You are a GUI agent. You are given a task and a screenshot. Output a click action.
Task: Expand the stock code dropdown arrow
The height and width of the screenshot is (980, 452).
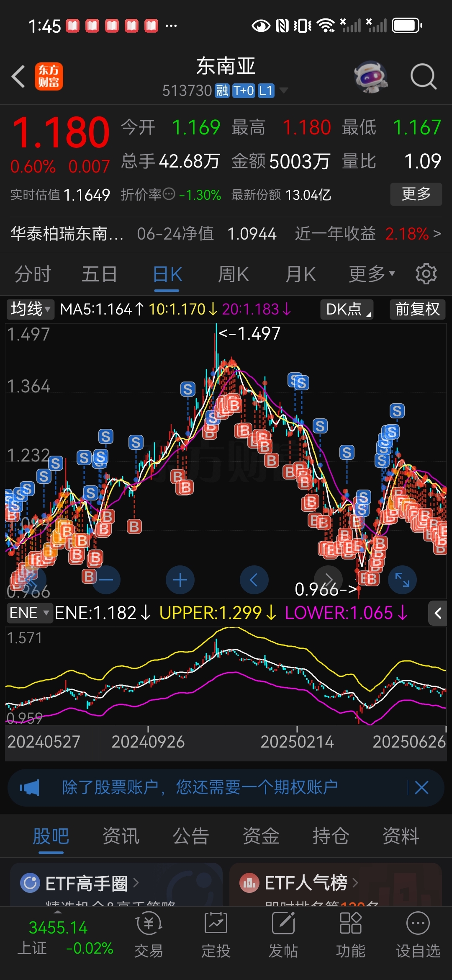click(x=283, y=90)
